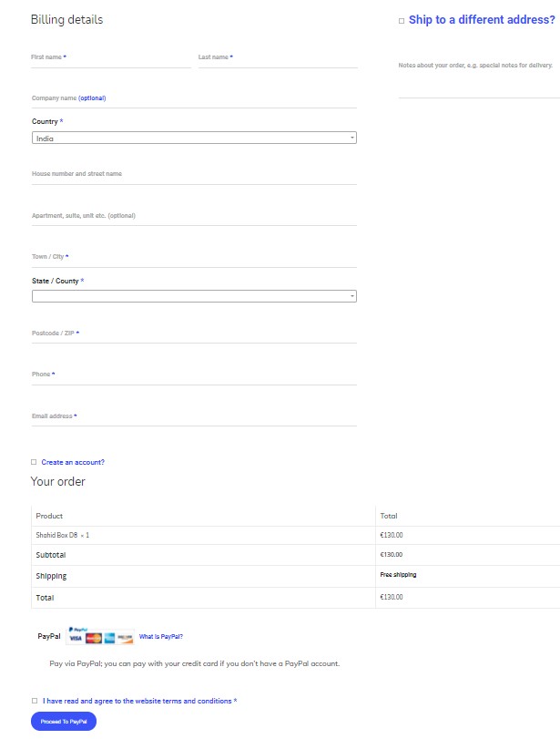Tick the 'Ship to a different address?' checkbox
The height and width of the screenshot is (739, 560).
(402, 21)
